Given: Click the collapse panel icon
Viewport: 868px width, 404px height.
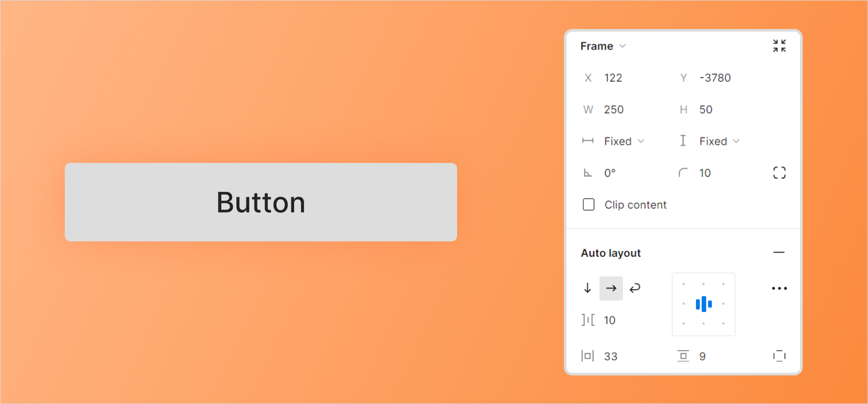Looking at the screenshot, I should [779, 46].
